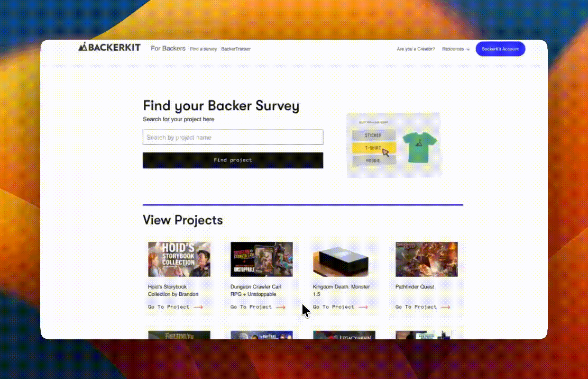Open the Are you a Creator? link

416,49
